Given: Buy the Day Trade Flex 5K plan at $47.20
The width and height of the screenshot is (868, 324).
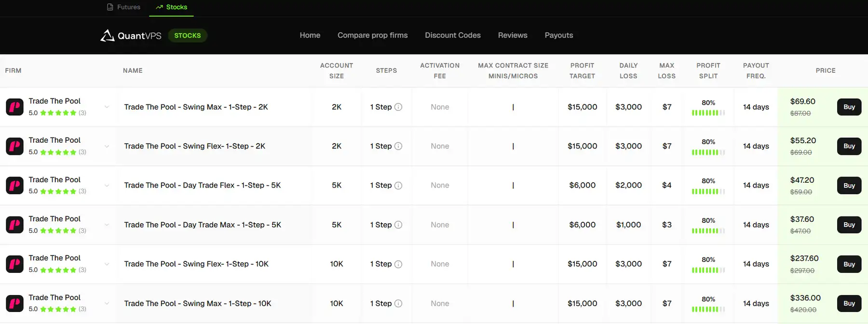Looking at the screenshot, I should [849, 186].
